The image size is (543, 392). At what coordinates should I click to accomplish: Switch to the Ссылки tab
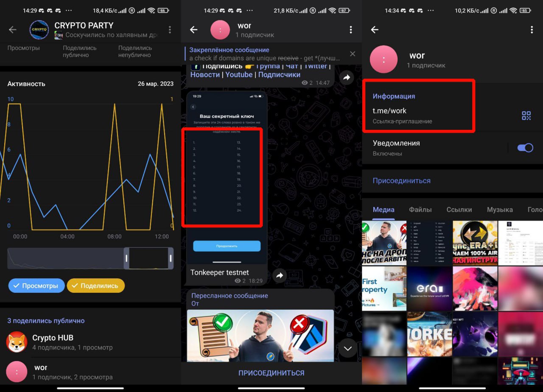(459, 210)
